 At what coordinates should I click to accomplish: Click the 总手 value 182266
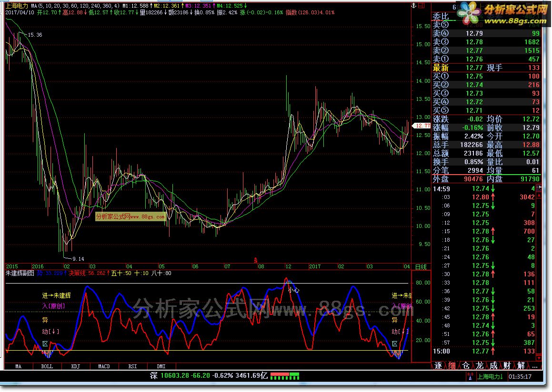click(x=472, y=145)
